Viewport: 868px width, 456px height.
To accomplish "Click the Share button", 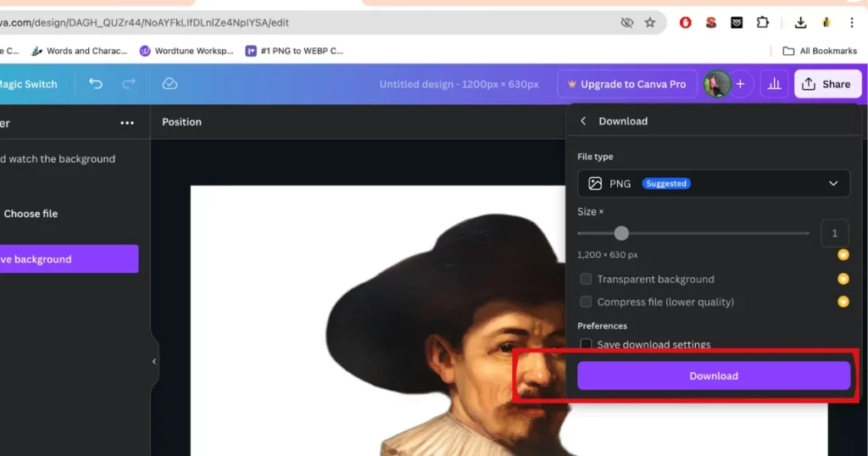I will pyautogui.click(x=828, y=84).
